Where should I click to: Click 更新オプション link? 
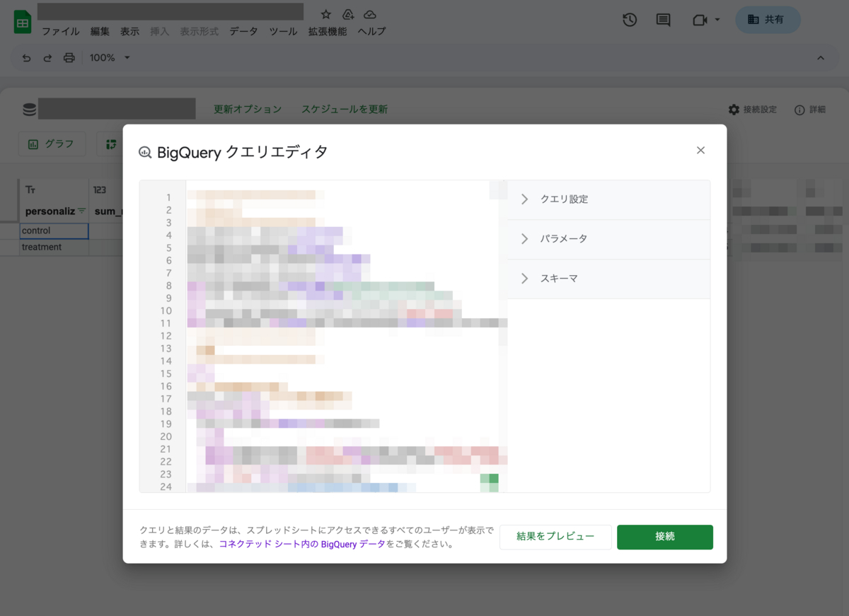point(248,110)
